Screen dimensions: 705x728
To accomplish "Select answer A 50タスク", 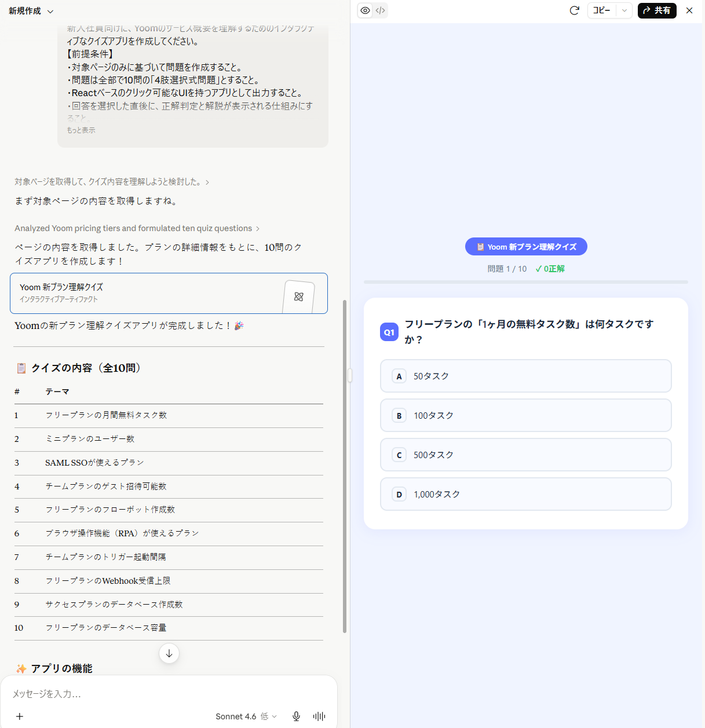I will pos(526,376).
